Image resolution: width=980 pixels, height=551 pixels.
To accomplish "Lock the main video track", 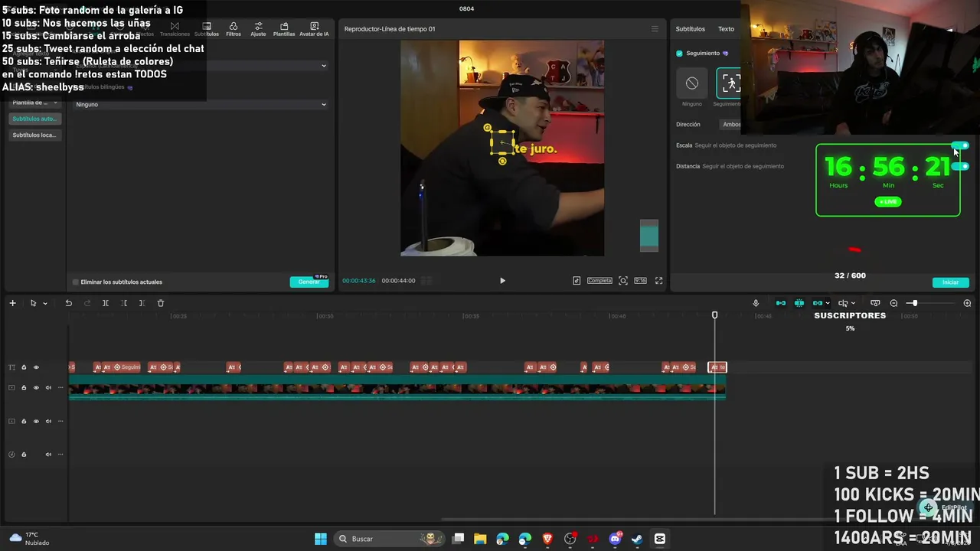I will click(x=24, y=388).
